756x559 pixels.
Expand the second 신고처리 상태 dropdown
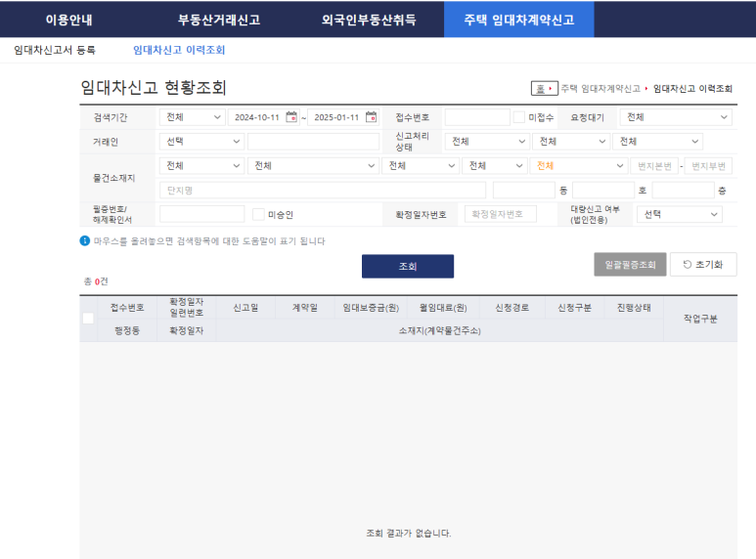pos(571,141)
